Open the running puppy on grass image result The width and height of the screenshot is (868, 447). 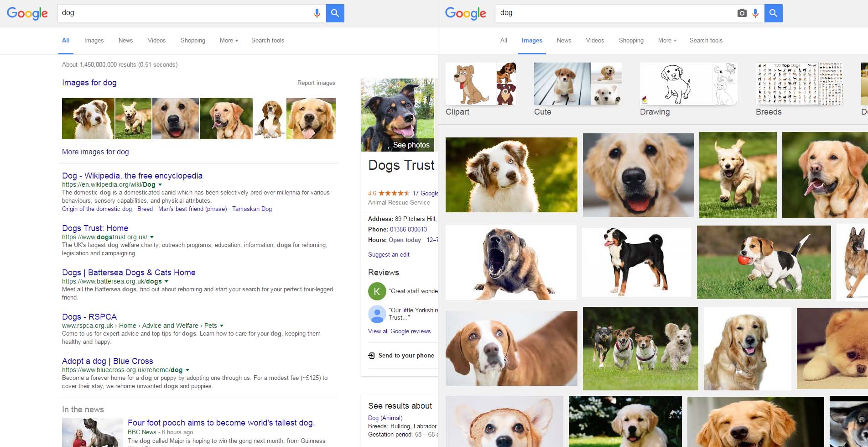pos(738,175)
